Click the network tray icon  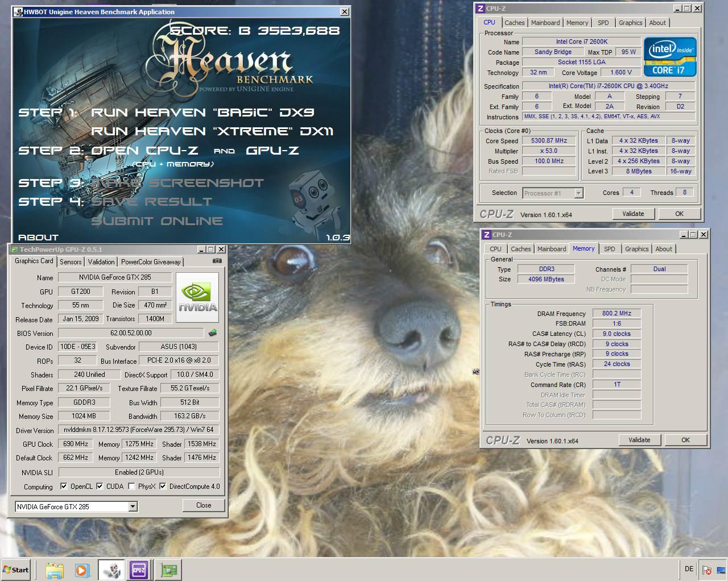pyautogui.click(x=721, y=569)
